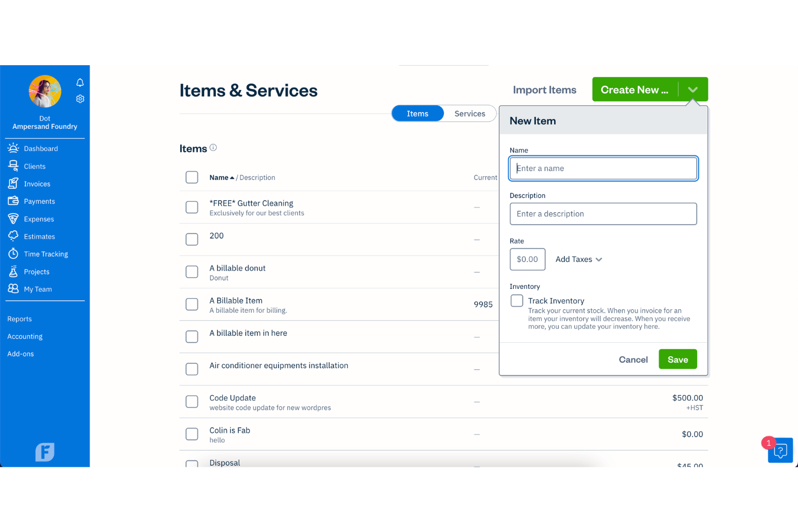Open Add-ons link

tap(20, 354)
